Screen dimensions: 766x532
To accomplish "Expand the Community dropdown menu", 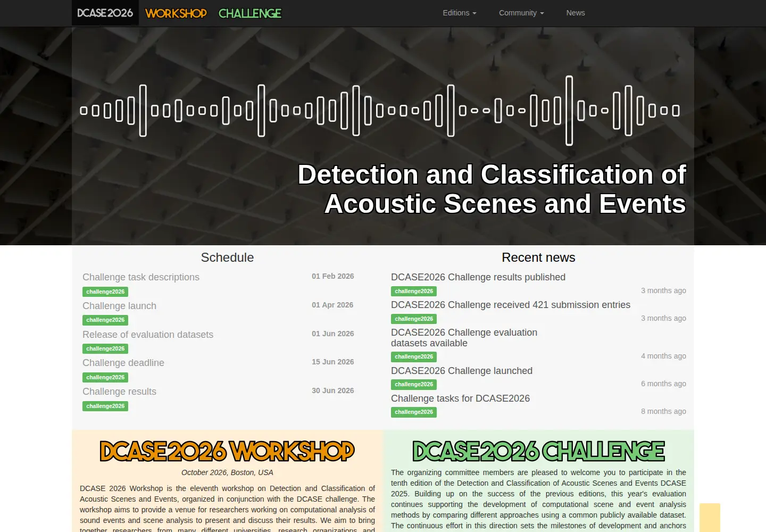I will pyautogui.click(x=521, y=13).
